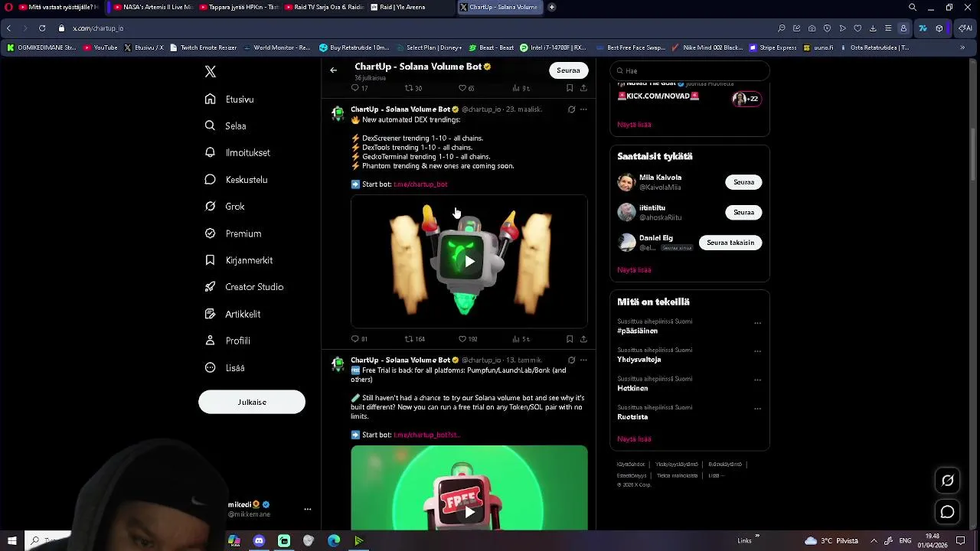Open the floating Grok button

[947, 481]
